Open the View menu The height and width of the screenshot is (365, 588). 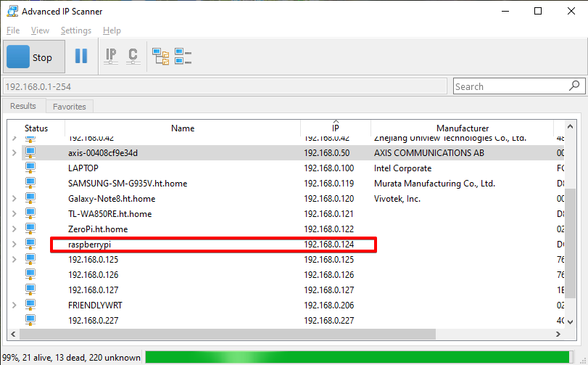click(40, 30)
